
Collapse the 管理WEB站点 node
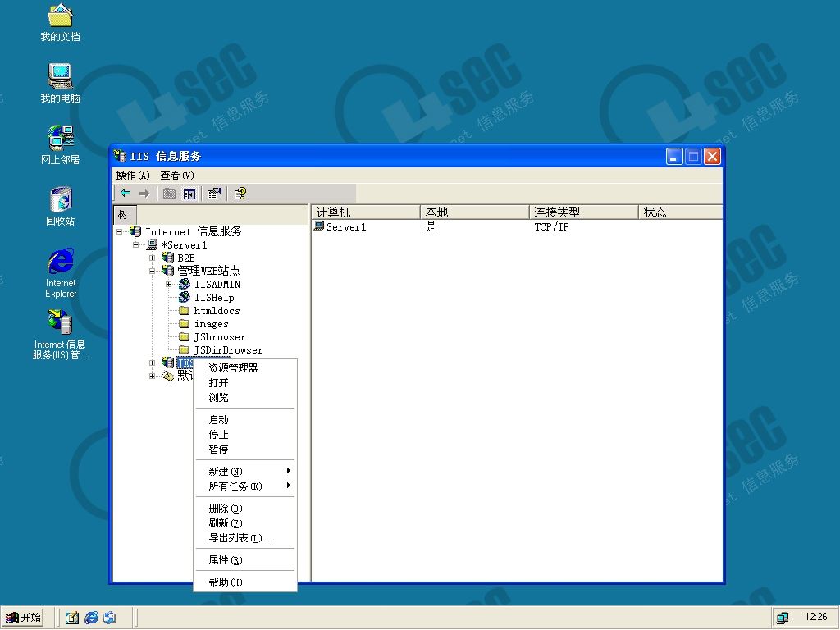click(x=152, y=271)
